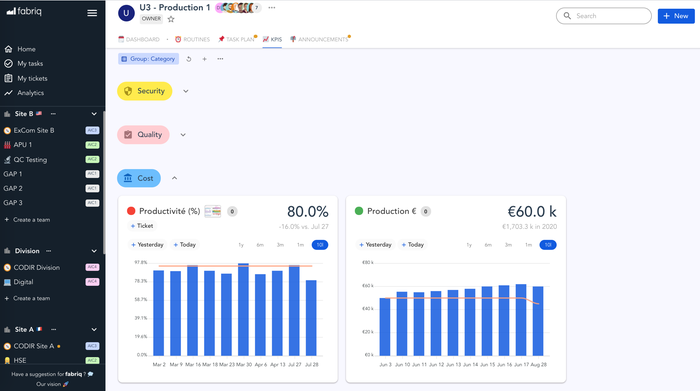The image size is (700, 391).
Task: Add Yesterday value on Productivité
Action: coord(147,245)
